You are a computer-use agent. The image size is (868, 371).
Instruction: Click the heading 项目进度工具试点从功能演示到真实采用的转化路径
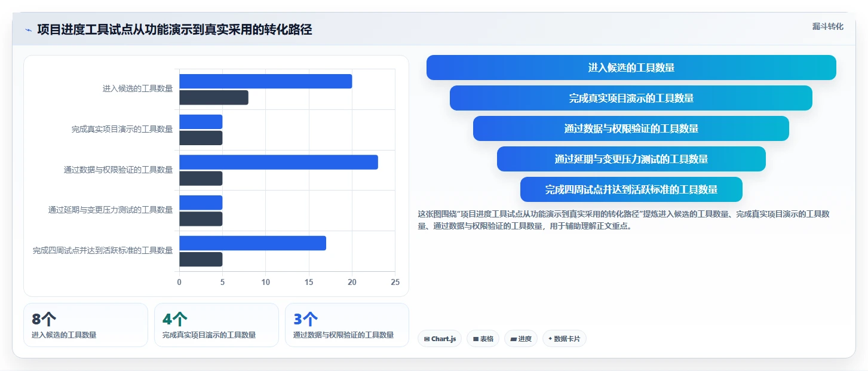coord(174,30)
